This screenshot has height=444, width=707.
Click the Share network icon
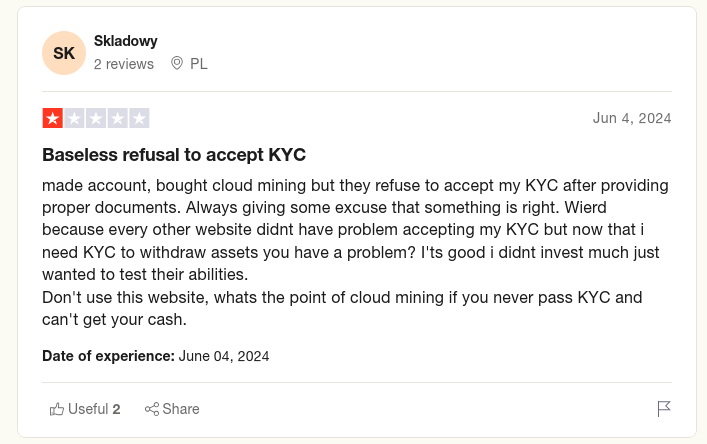coord(152,409)
